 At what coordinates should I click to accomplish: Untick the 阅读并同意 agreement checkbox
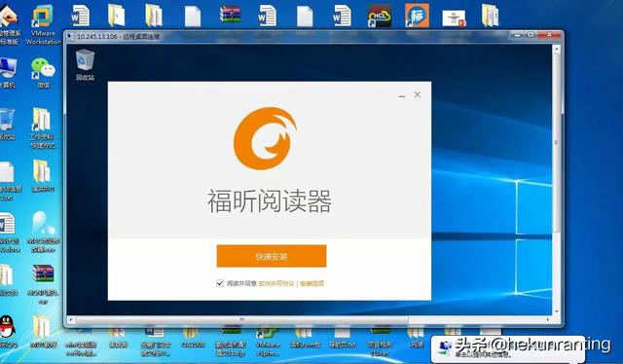pyautogui.click(x=220, y=283)
